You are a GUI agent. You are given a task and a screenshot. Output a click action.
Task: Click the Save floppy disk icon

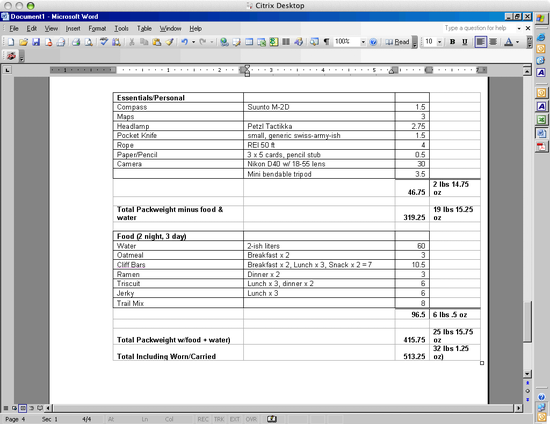pyautogui.click(x=36, y=42)
